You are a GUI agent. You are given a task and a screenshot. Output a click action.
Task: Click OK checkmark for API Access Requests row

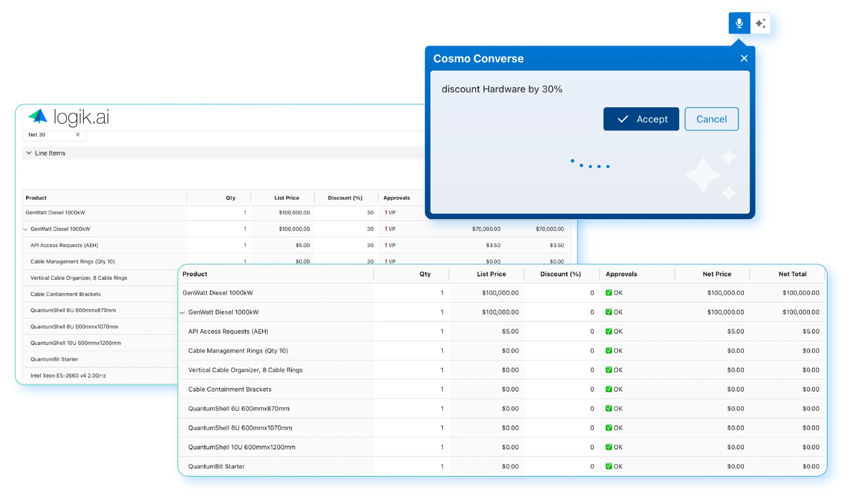[609, 331]
